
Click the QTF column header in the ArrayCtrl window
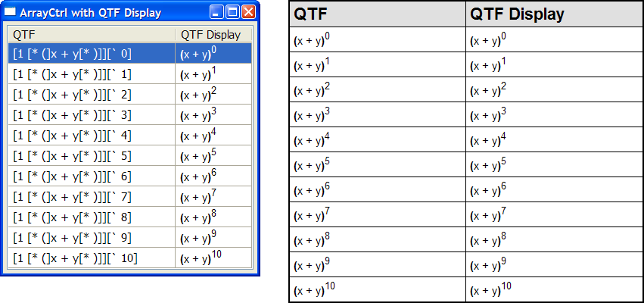click(x=91, y=34)
